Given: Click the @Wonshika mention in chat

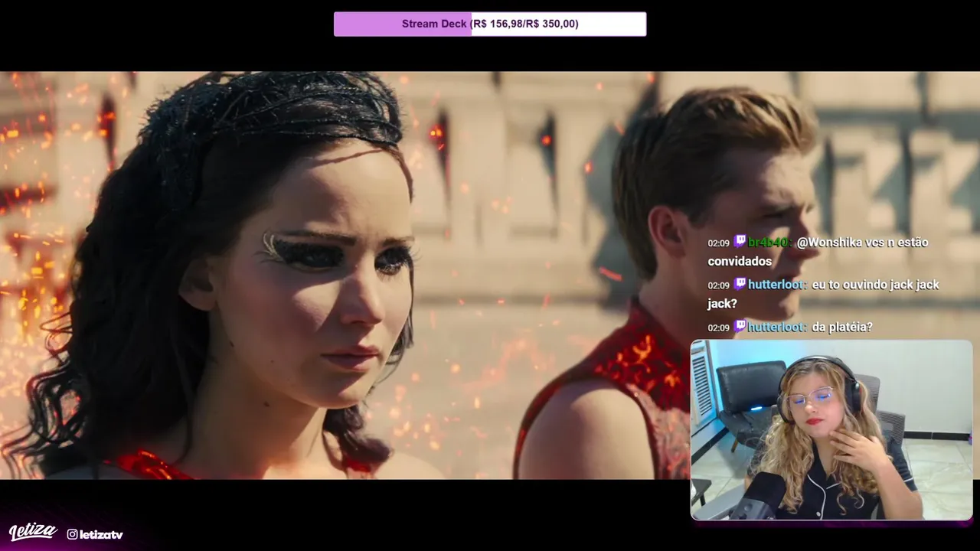Looking at the screenshot, I should pyautogui.click(x=829, y=243).
